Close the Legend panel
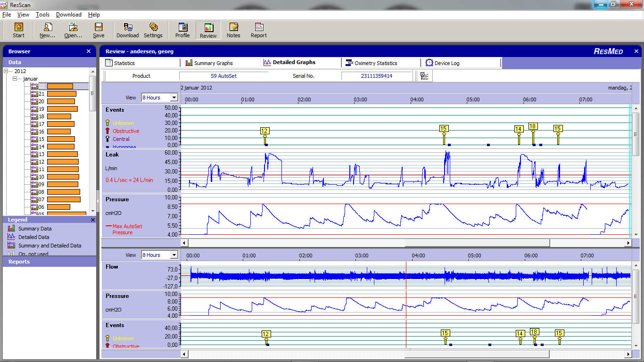 (92, 220)
